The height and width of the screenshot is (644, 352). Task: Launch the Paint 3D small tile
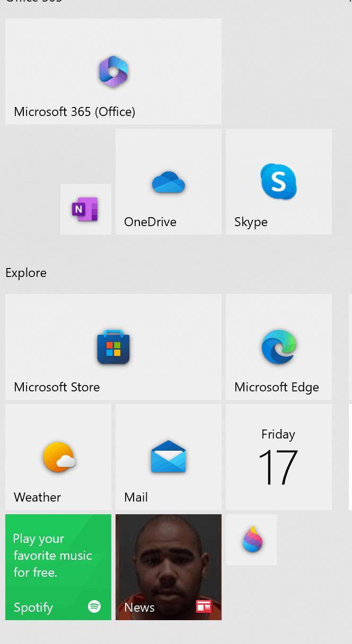coord(251,540)
